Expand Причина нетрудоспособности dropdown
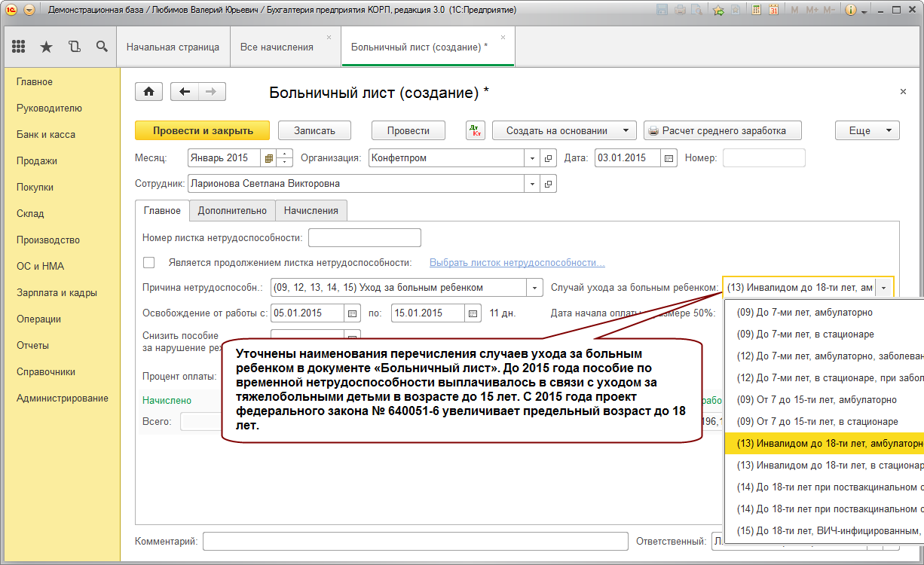This screenshot has width=924, height=565. point(535,288)
